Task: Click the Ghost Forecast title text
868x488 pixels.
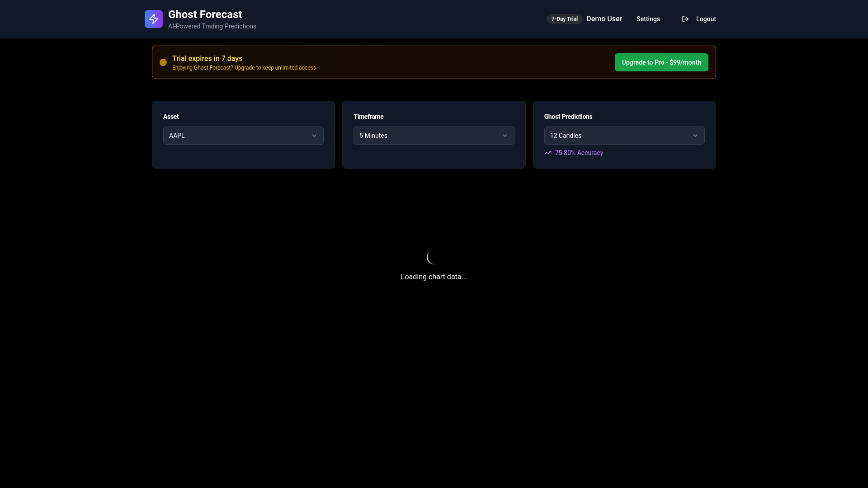Action: (x=205, y=14)
